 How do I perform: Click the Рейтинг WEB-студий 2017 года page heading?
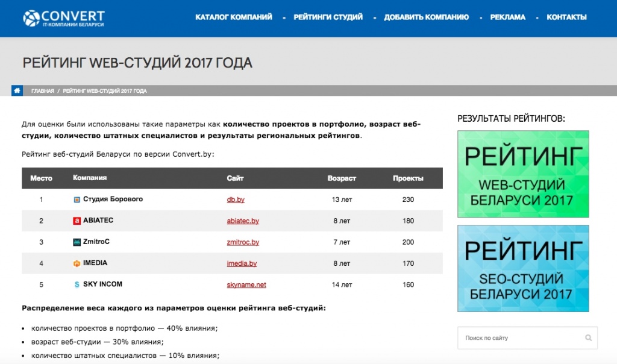(137, 63)
